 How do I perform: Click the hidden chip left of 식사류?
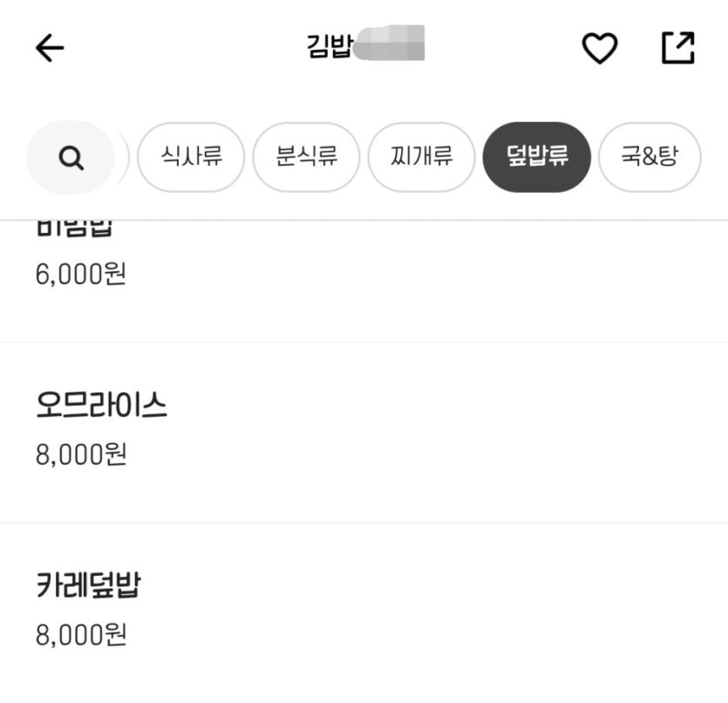pos(125,158)
